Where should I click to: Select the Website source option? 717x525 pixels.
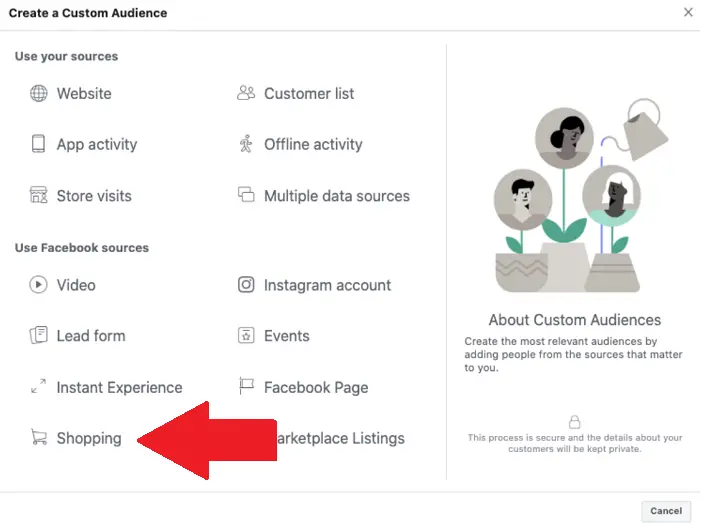(x=84, y=94)
